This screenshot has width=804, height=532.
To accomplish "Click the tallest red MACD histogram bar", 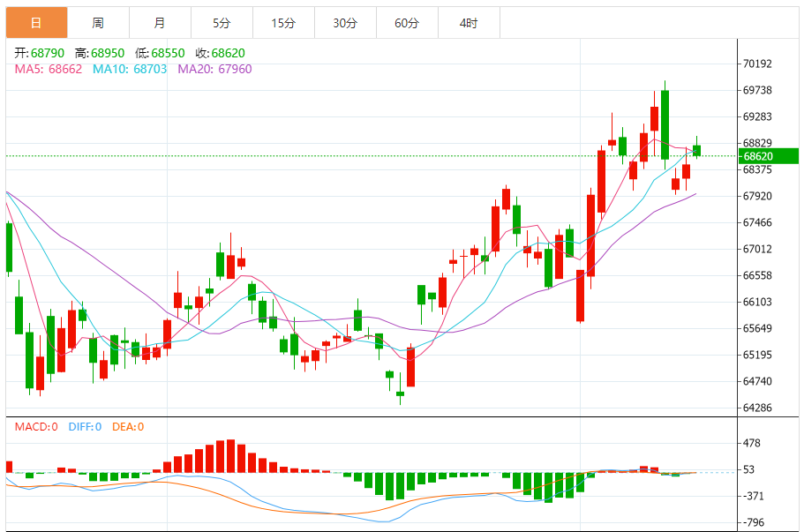I will tap(230, 456).
